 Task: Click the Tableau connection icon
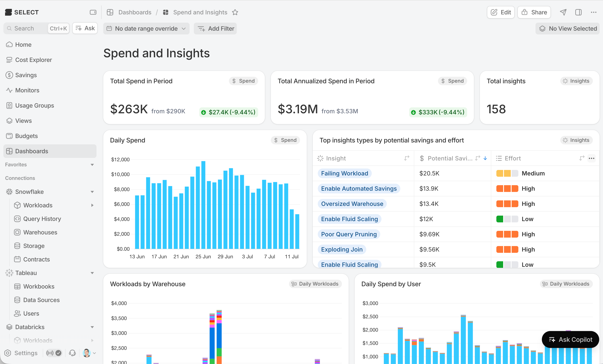[9, 273]
